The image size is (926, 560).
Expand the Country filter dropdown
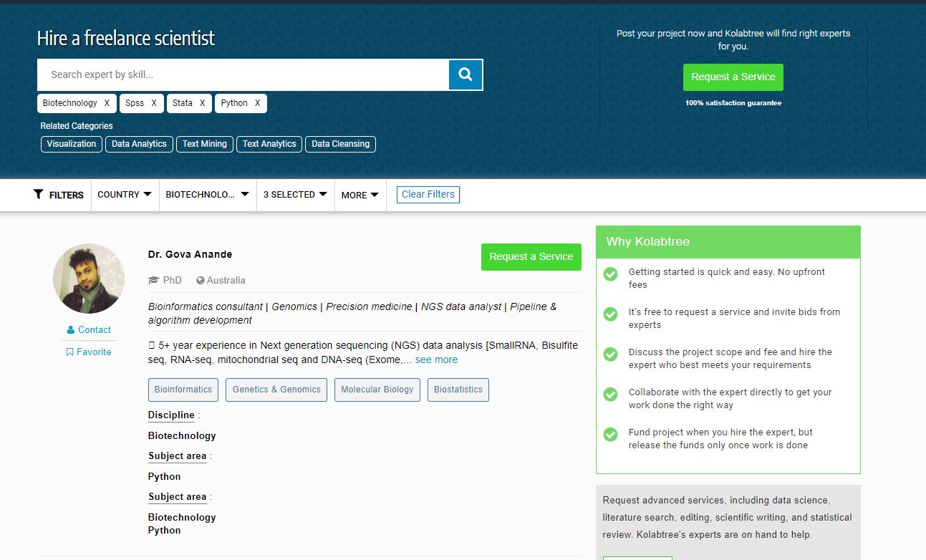point(125,194)
